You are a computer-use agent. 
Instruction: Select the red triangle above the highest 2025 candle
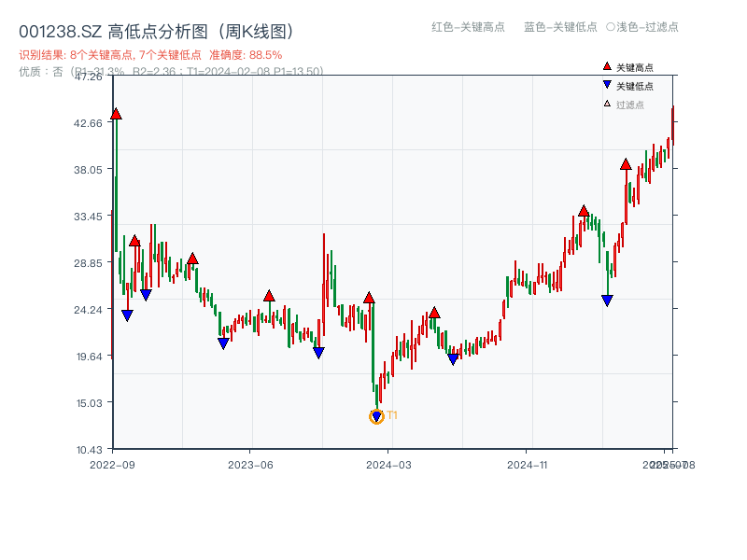[627, 165]
